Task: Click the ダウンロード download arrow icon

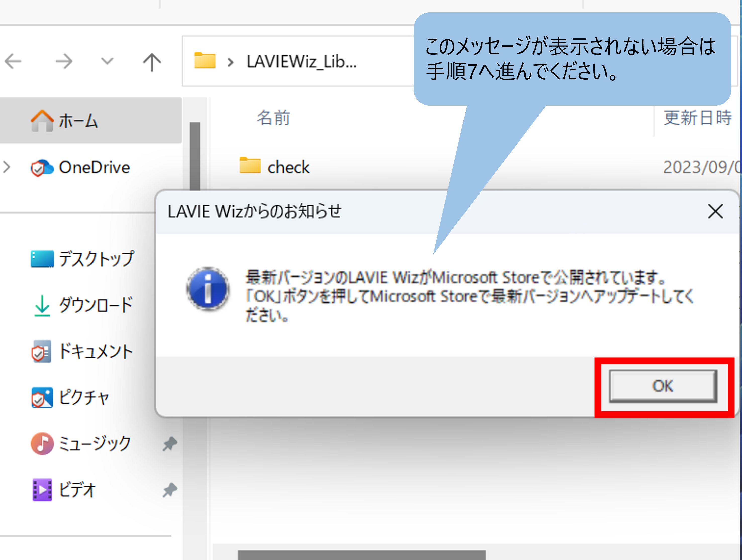Action: pos(42,306)
